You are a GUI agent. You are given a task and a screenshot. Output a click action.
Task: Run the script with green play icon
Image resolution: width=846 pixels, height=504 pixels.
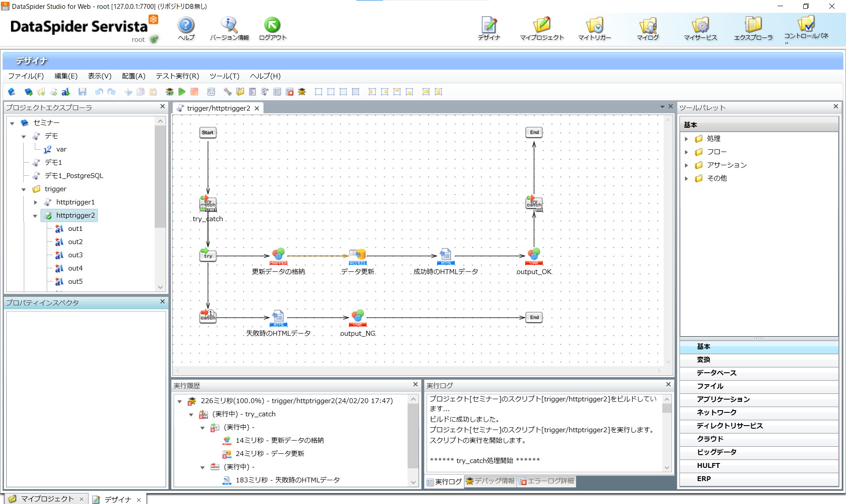[182, 92]
